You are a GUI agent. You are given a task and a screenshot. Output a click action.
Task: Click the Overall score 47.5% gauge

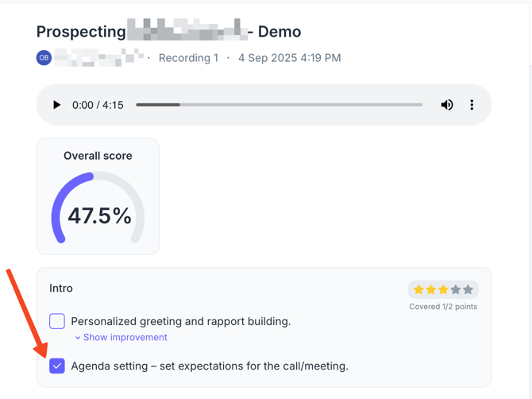[x=98, y=215]
